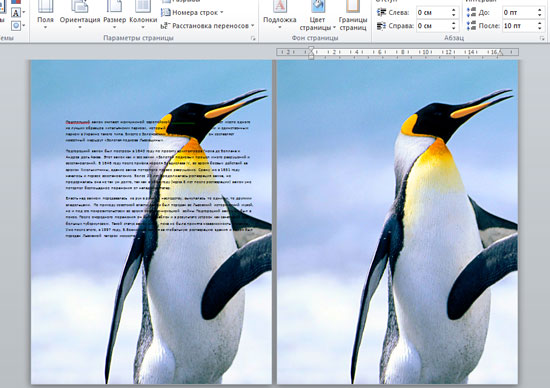
Task: Open the Колонки (Columns) menu
Action: point(143,14)
